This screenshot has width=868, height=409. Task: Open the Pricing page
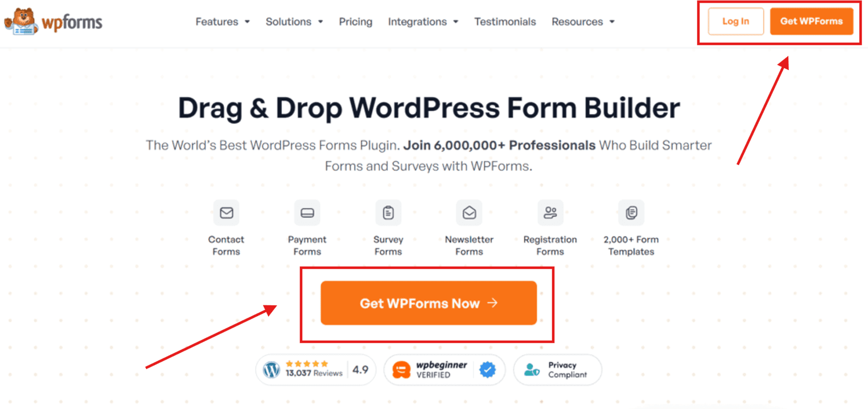[356, 22]
